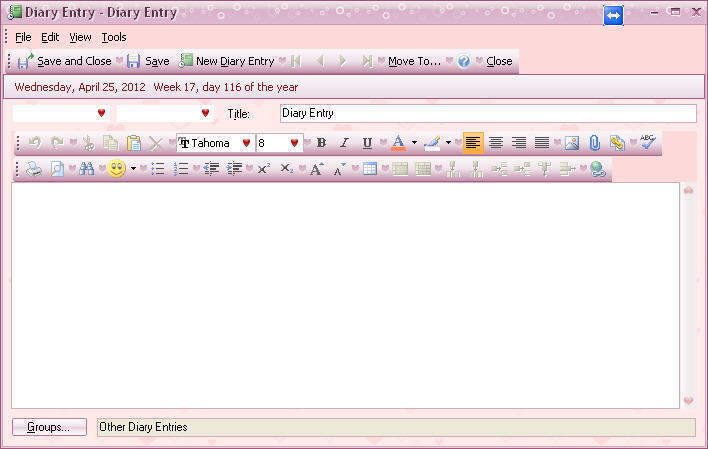The width and height of the screenshot is (708, 449).
Task: Delete selection with the X icon
Action: tap(156, 143)
